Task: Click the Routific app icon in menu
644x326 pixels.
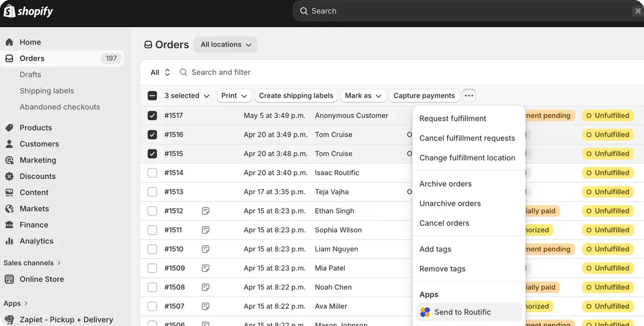Action: (425, 312)
